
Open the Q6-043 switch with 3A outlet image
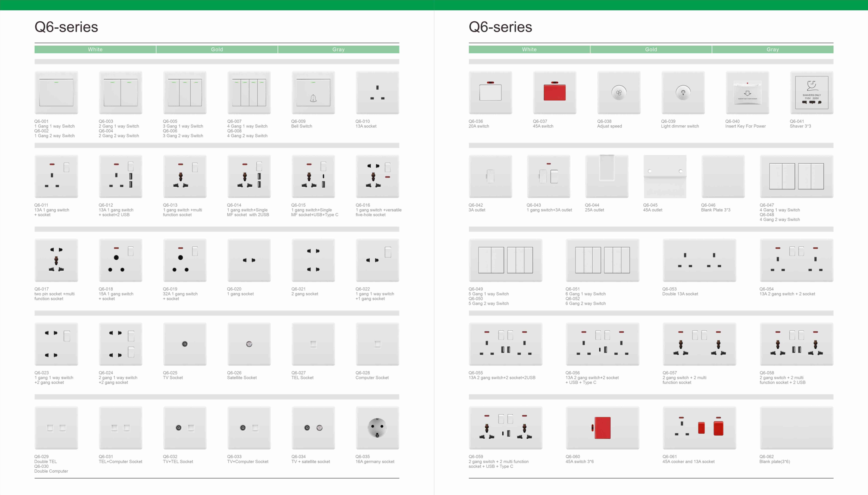coord(548,176)
